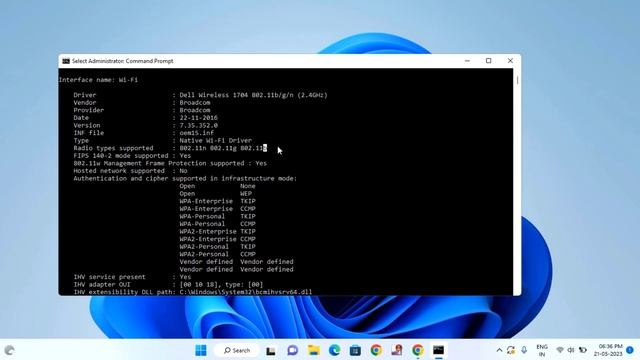Open the clock and date flyout
Viewport: 640px width, 360px height.
tap(608, 350)
